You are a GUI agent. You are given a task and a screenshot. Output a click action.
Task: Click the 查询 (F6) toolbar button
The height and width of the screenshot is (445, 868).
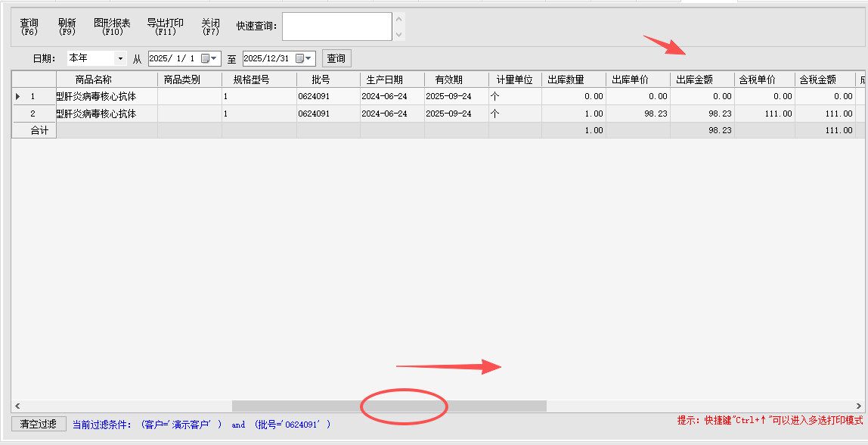click(x=29, y=26)
